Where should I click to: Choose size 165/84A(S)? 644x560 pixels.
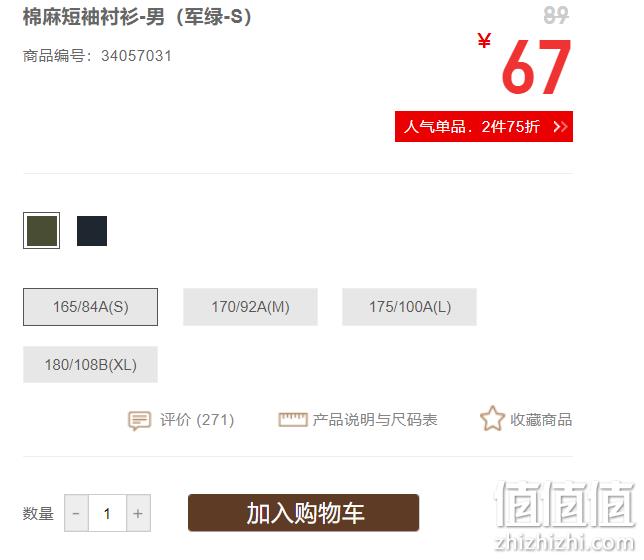point(90,307)
